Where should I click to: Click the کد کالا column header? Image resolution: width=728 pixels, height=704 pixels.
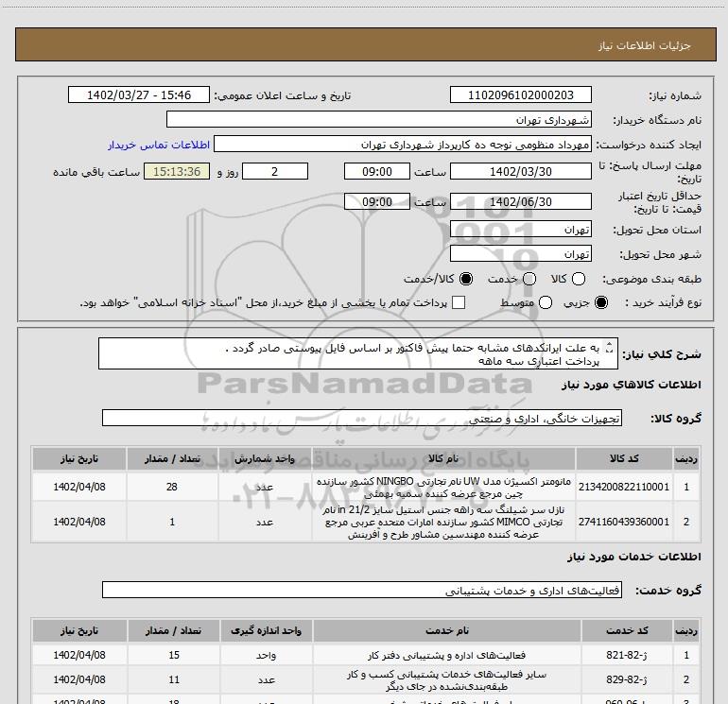point(624,459)
